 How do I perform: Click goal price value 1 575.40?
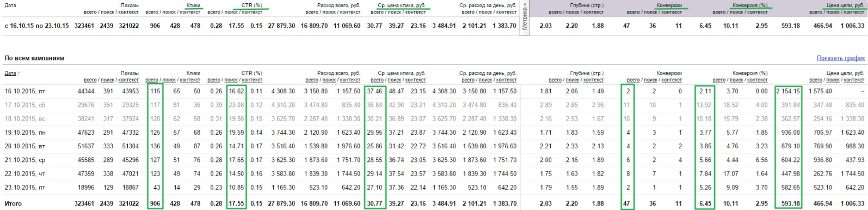pos(820,91)
